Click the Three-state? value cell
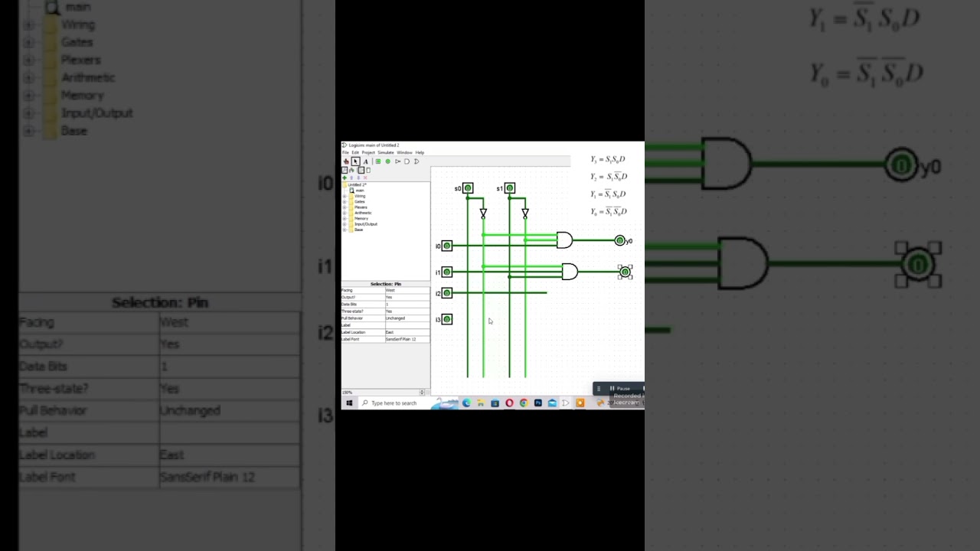This screenshot has height=551, width=980. click(x=407, y=311)
